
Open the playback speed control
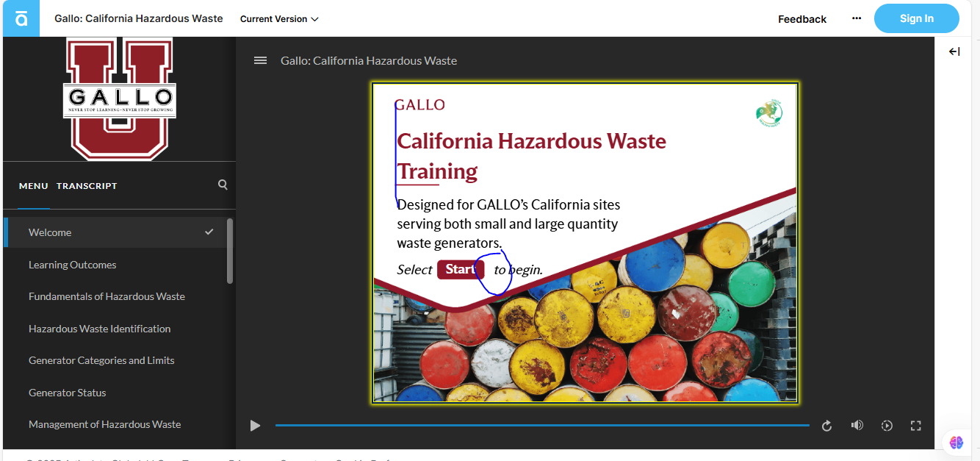click(887, 426)
